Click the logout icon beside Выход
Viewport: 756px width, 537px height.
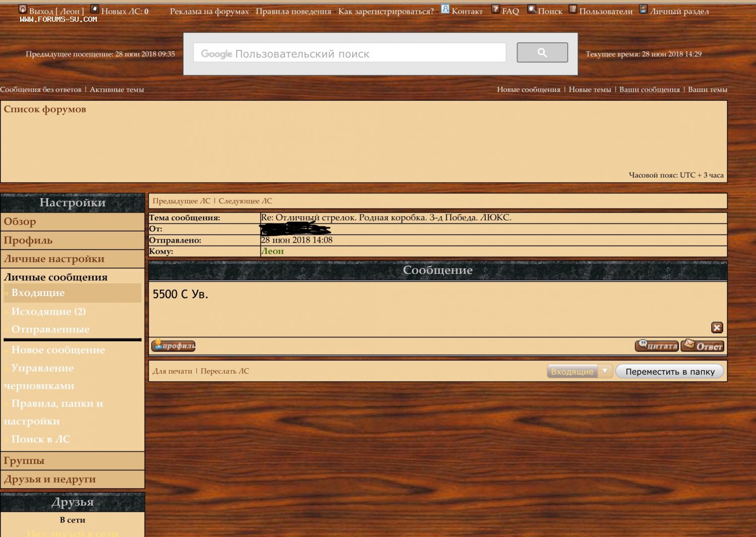23,9
